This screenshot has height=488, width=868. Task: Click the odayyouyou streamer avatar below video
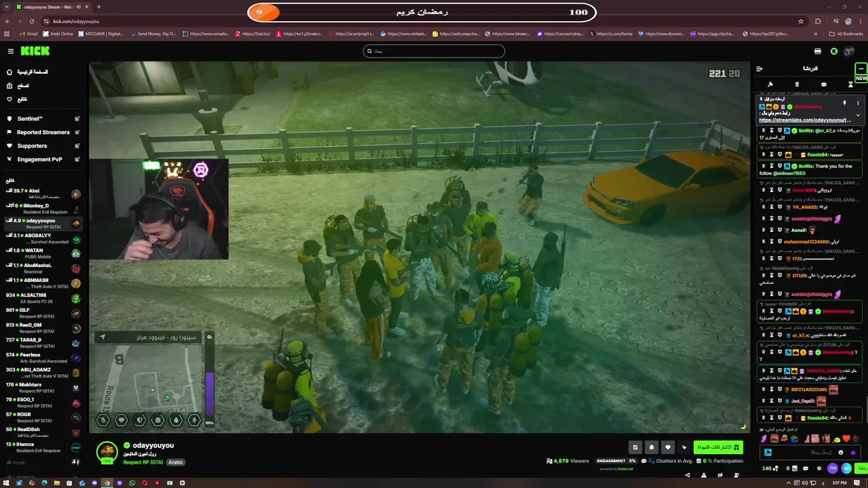[x=106, y=453]
